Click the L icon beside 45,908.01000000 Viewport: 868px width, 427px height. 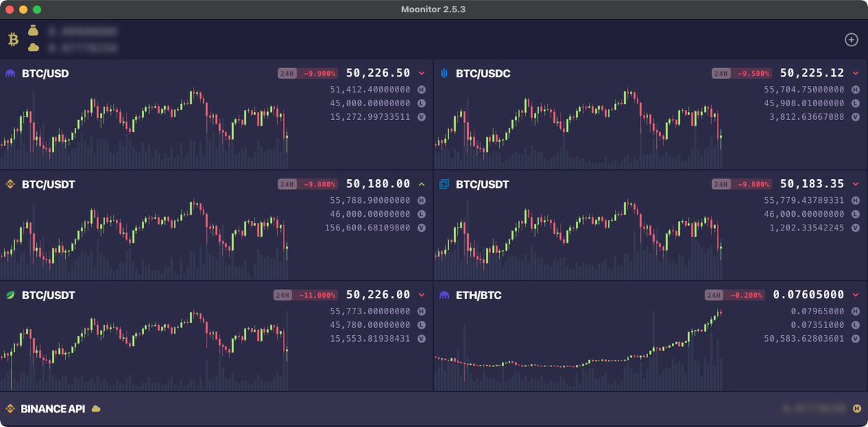tap(856, 103)
